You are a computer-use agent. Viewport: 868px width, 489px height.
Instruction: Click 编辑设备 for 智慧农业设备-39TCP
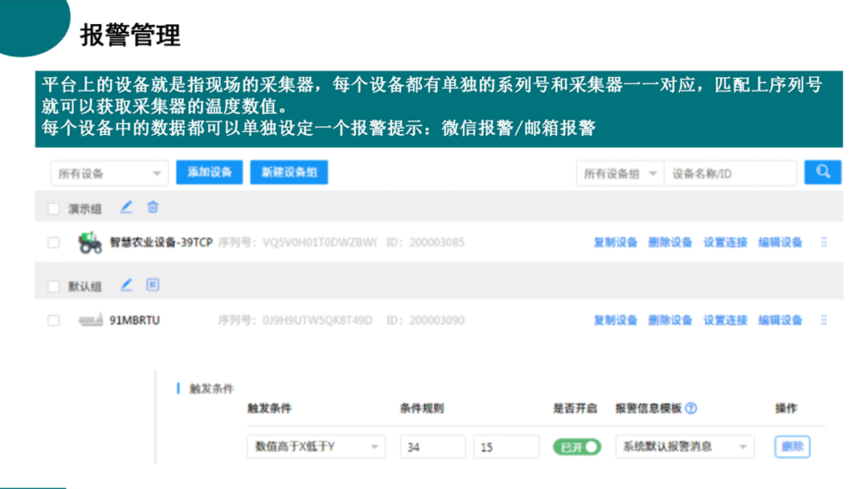click(x=780, y=242)
